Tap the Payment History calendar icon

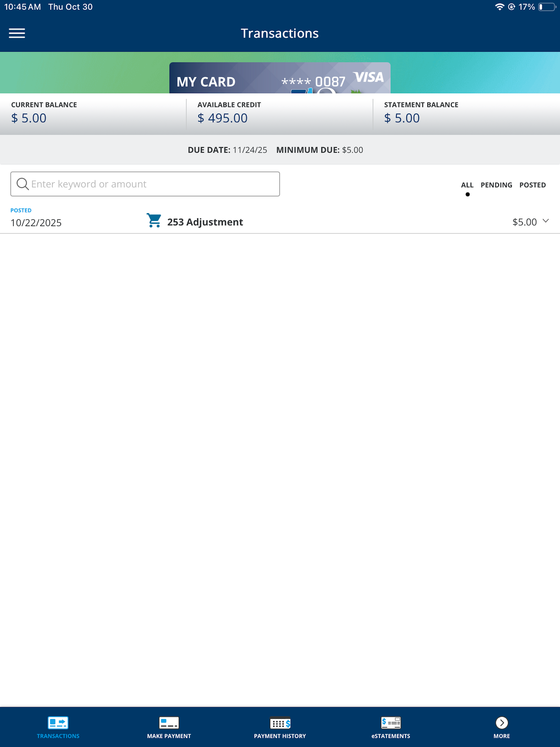[280, 723]
